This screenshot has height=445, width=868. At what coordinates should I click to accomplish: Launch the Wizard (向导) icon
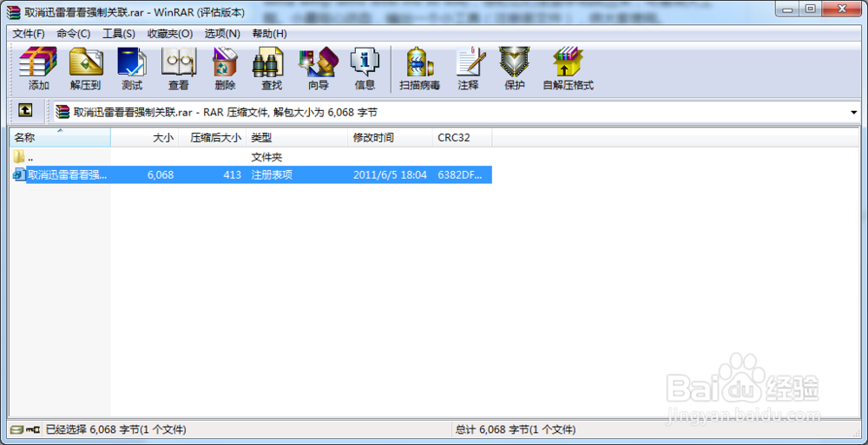[319, 68]
